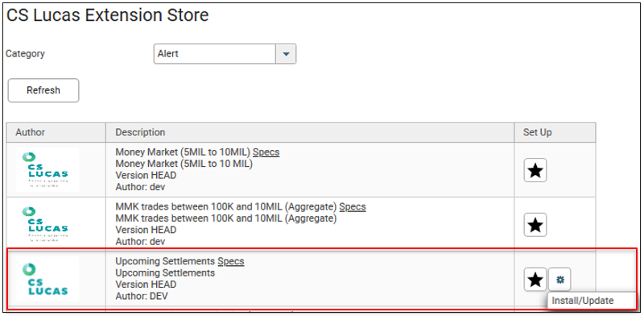Click the Category label text
Image resolution: width=644 pixels, height=316 pixels.
[x=25, y=54]
